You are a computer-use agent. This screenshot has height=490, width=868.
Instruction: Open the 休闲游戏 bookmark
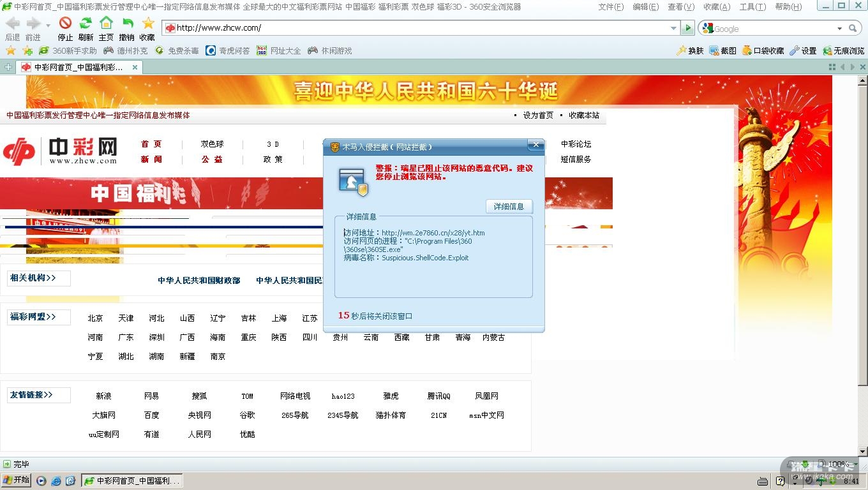(x=330, y=50)
